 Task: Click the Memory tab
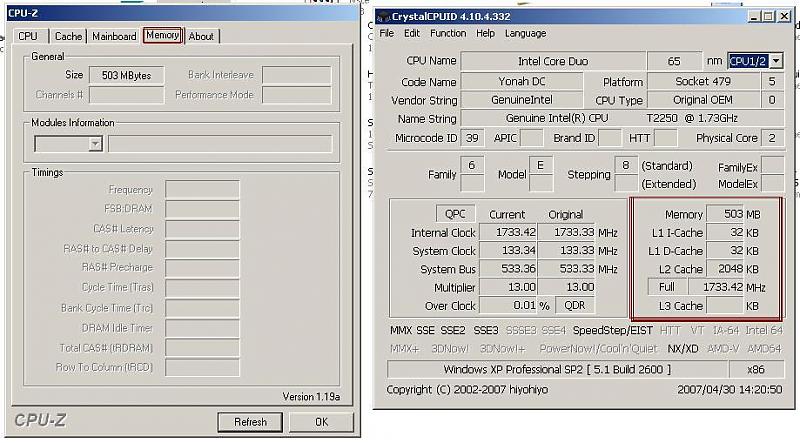point(162,35)
